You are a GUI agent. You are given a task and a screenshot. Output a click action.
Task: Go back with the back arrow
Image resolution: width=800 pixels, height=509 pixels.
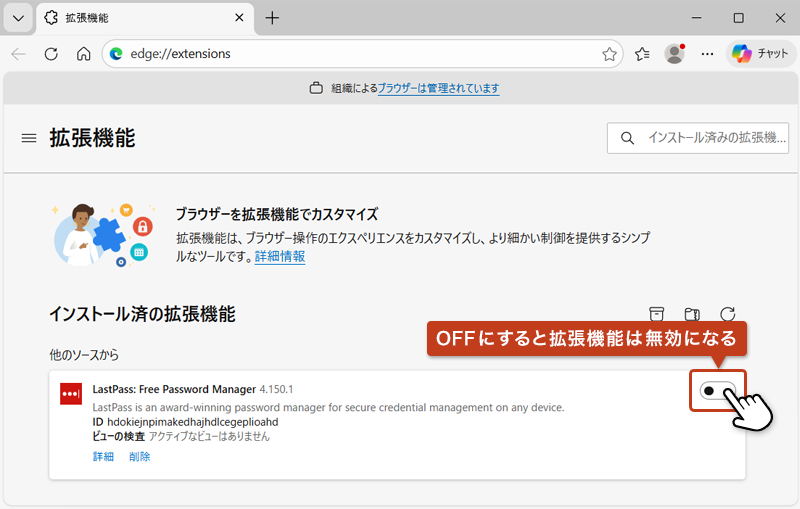[18, 54]
